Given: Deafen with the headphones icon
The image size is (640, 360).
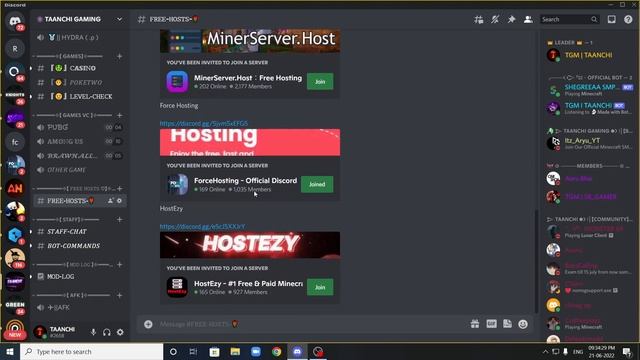Looking at the screenshot, I should [107, 332].
